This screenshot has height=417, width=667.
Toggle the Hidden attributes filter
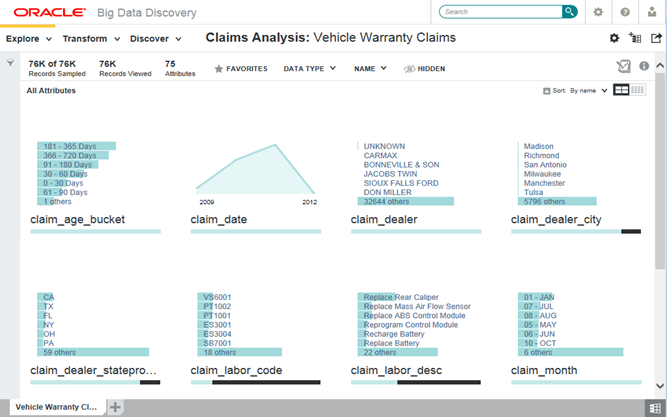(425, 69)
